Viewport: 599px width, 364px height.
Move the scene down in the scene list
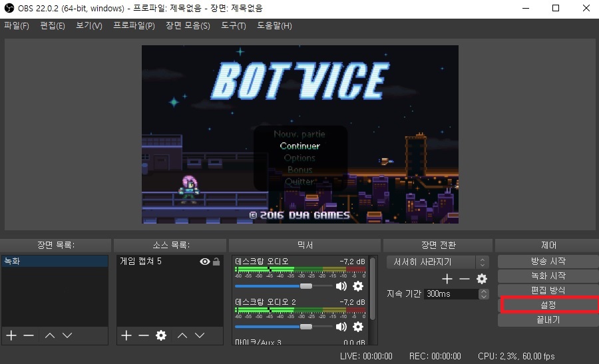pyautogui.click(x=67, y=335)
